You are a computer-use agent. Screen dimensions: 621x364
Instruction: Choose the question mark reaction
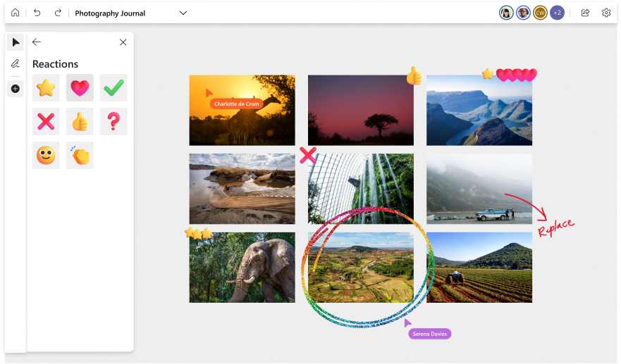[x=113, y=122]
